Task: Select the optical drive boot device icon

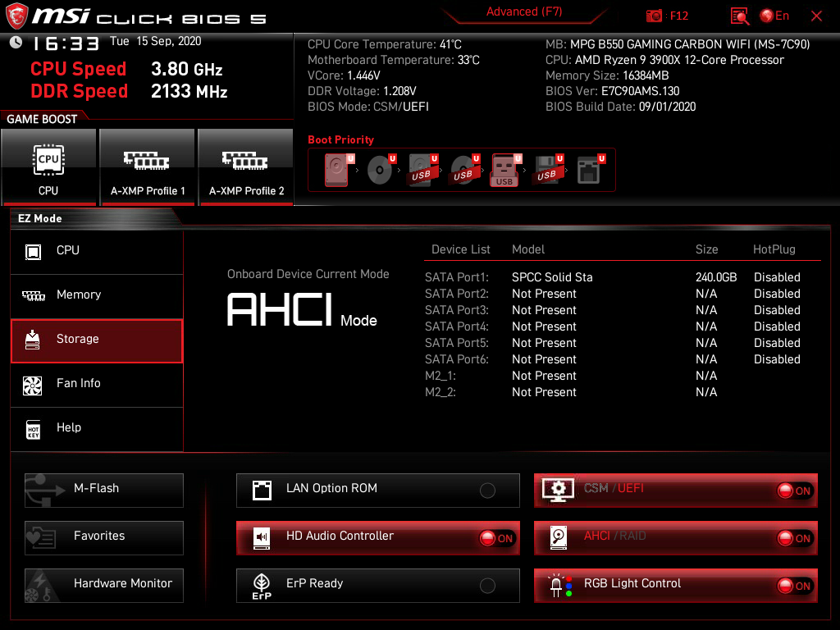Action: pyautogui.click(x=381, y=170)
